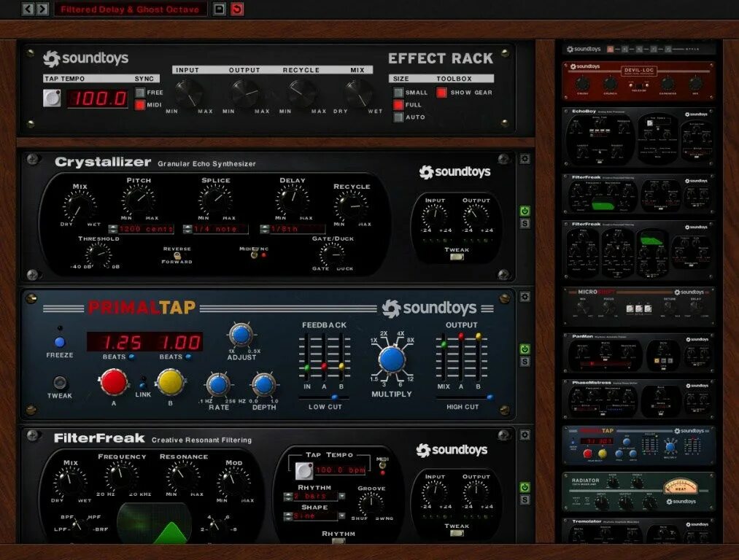
Task: Click the FilterFreak Frequency knob
Action: [x=121, y=476]
